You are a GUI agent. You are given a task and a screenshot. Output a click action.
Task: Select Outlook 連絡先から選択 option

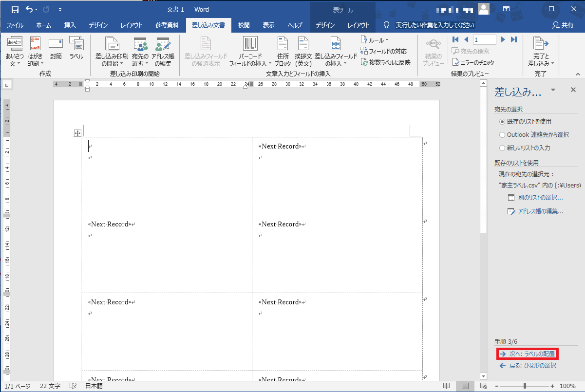point(502,135)
